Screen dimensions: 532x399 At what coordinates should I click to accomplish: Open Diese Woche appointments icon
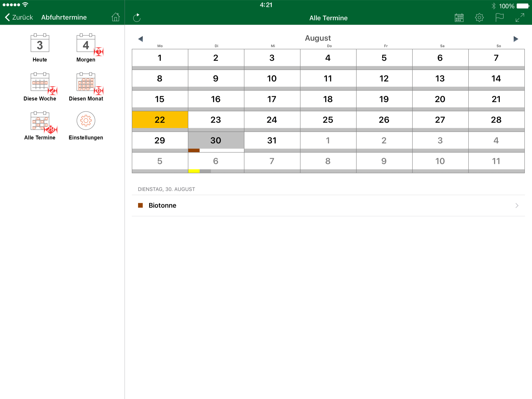[x=40, y=82]
